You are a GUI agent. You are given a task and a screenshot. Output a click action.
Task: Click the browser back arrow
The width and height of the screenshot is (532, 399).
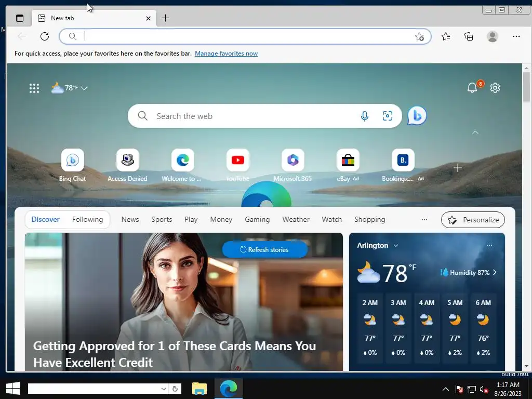click(x=22, y=36)
